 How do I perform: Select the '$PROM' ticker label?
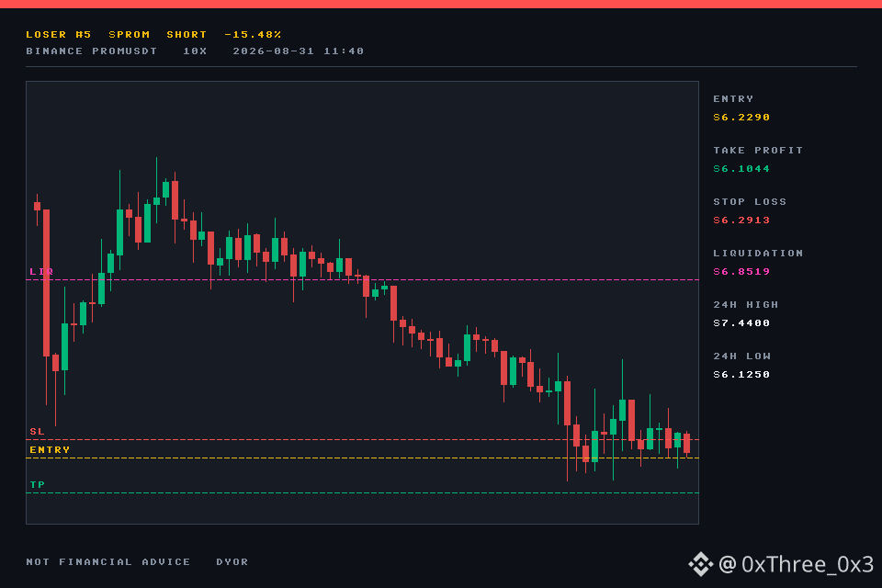point(130,35)
